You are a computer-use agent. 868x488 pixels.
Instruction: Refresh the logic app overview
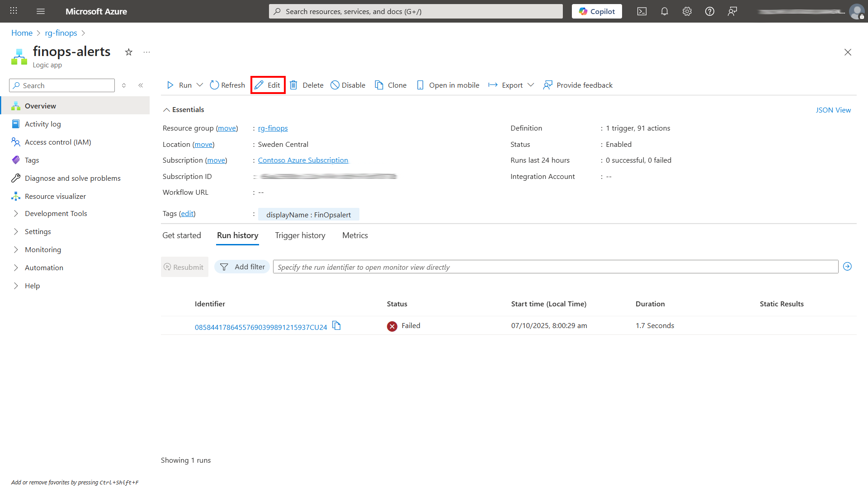[227, 85]
